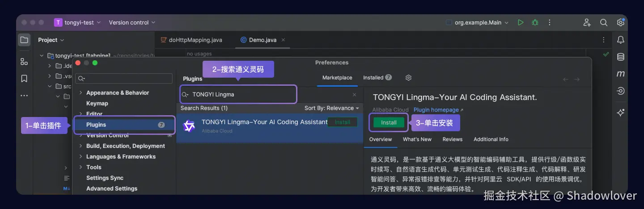
Task: Open the Database tool window
Action: 620,57
